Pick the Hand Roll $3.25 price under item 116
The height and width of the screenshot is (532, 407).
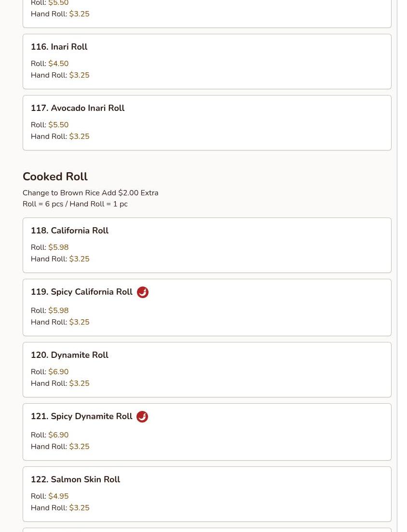click(x=79, y=75)
